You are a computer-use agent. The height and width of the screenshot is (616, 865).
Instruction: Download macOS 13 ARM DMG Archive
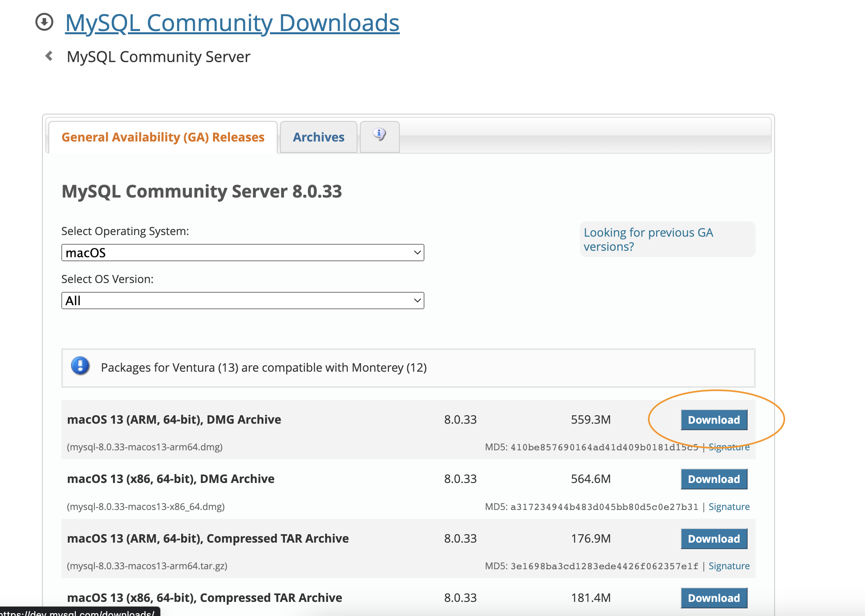coord(714,420)
